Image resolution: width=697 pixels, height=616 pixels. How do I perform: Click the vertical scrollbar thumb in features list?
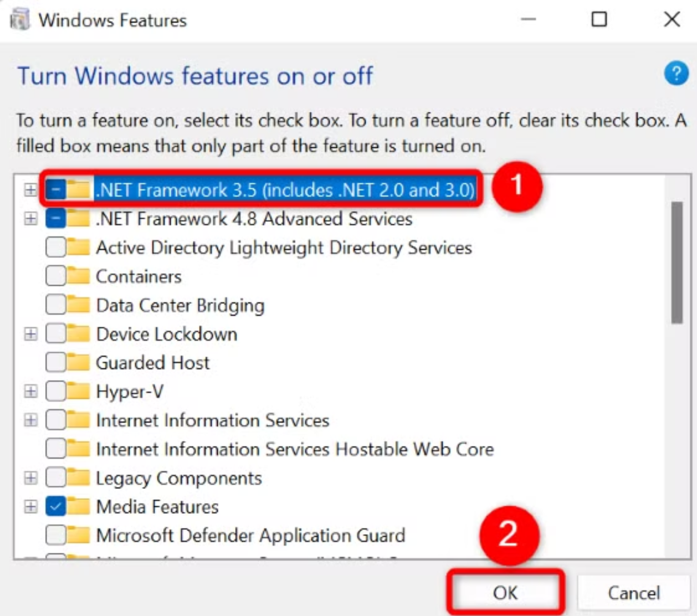pos(677,262)
